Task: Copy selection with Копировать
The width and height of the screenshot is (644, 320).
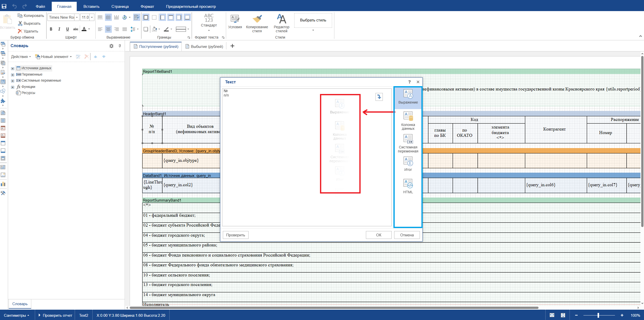Action: [31, 16]
